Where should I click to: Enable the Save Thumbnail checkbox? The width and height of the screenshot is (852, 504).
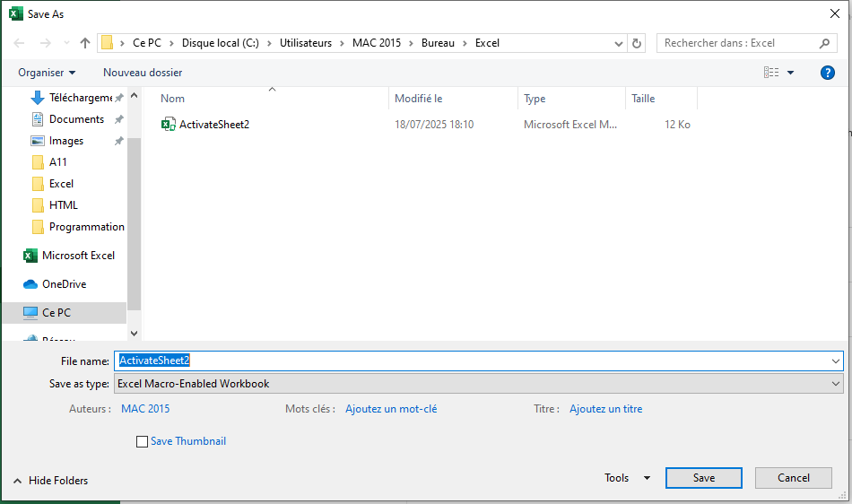[x=142, y=441]
